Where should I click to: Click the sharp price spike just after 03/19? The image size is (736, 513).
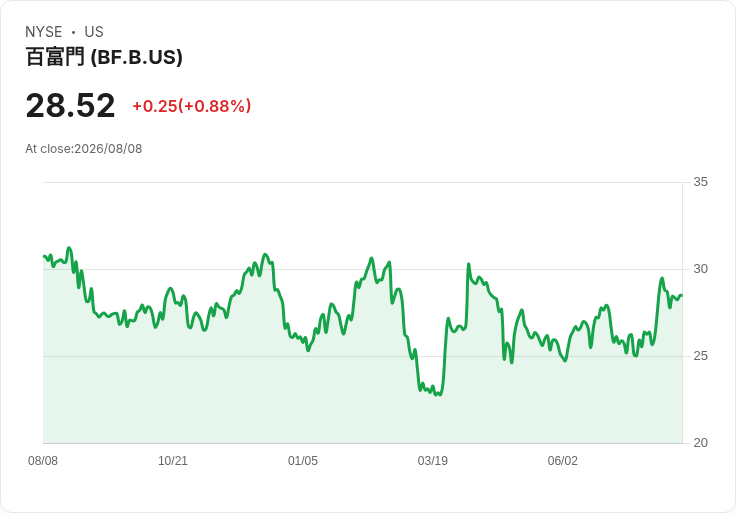coord(468,265)
